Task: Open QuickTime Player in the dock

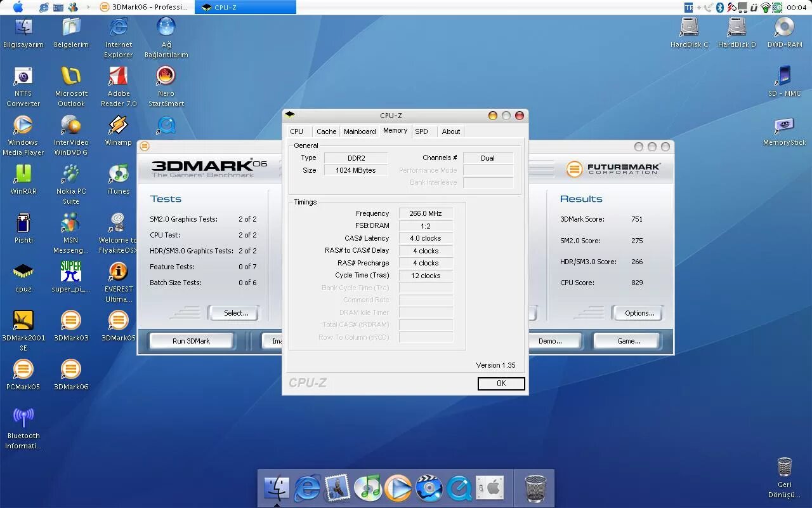Action: pos(459,488)
